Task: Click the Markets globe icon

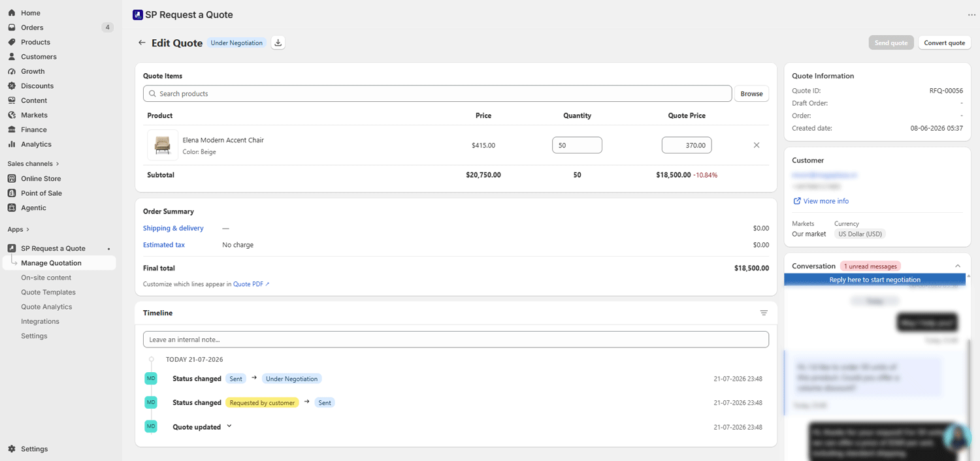Action: tap(12, 115)
